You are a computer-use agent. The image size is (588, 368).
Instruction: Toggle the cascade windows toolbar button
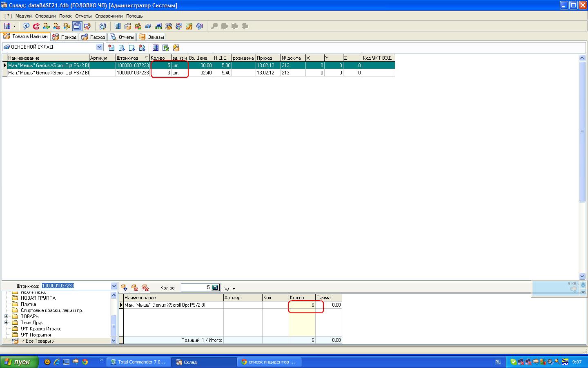tap(77, 26)
